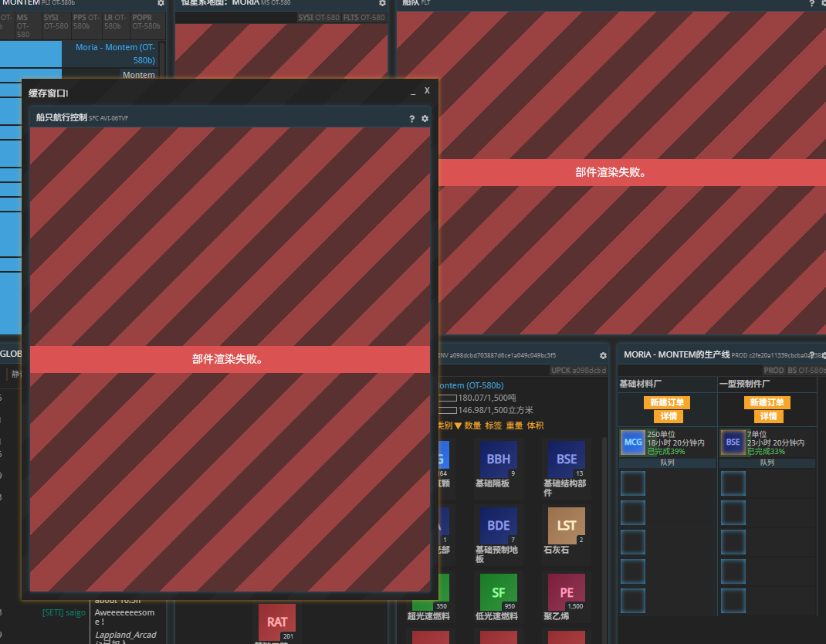Select the PE 聚乙烯 item icon
Screen dimensions: 826x644
567,592
